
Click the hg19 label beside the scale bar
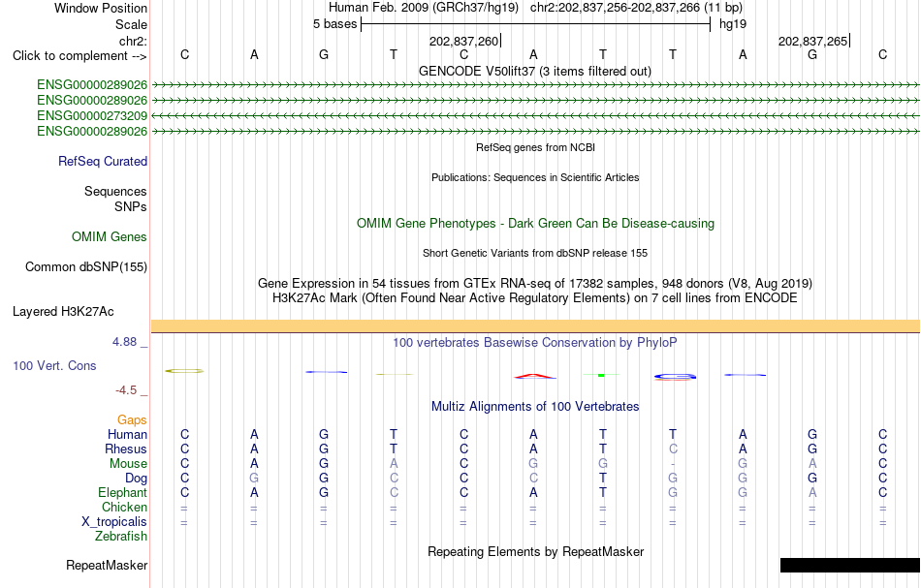coord(733,24)
